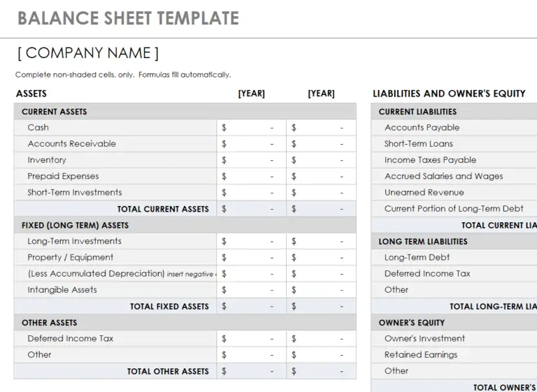This screenshot has width=537, height=392.
Task: Select the first [YEAR] column header
Action: [252, 94]
